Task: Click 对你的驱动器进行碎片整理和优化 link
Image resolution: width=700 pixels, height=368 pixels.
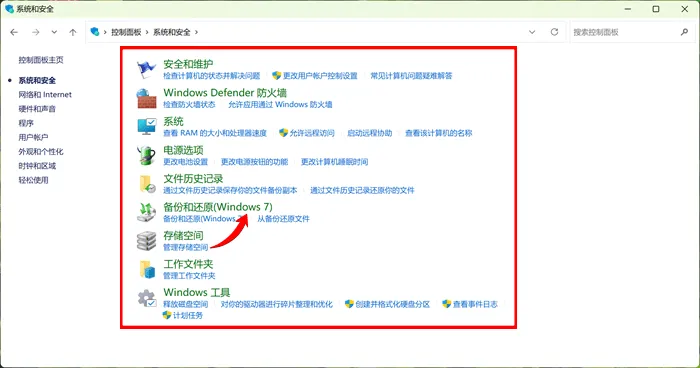Action: [x=277, y=304]
